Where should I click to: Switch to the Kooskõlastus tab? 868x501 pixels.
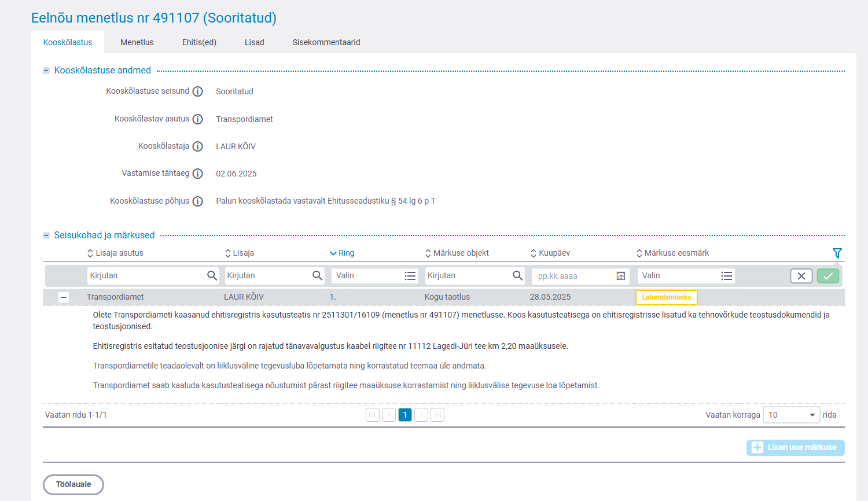[x=68, y=42]
